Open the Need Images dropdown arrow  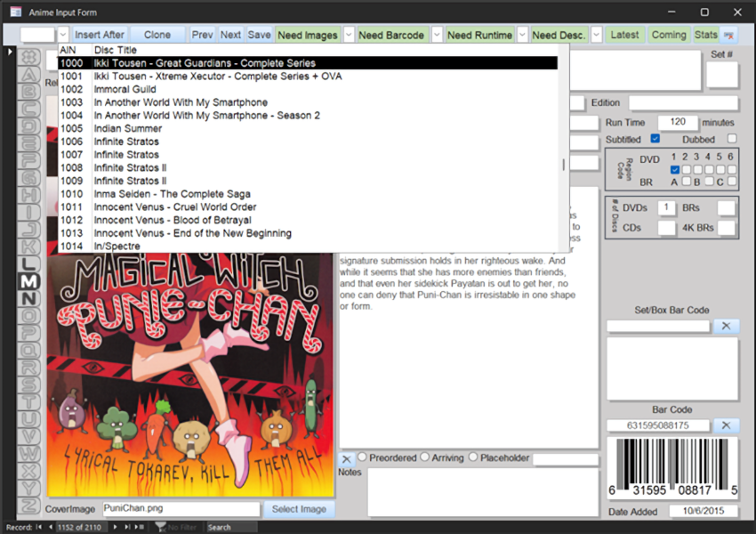click(x=349, y=36)
